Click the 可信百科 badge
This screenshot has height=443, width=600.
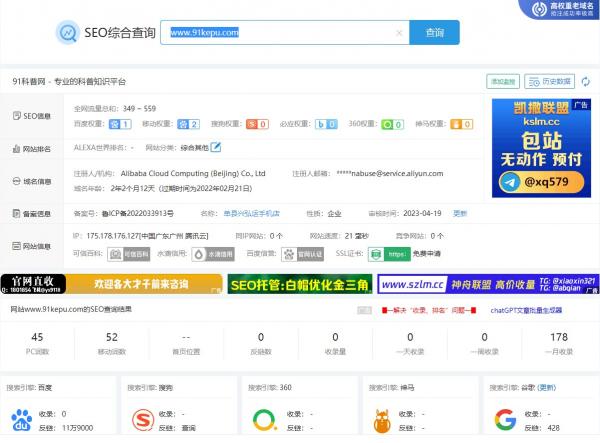pyautogui.click(x=129, y=254)
